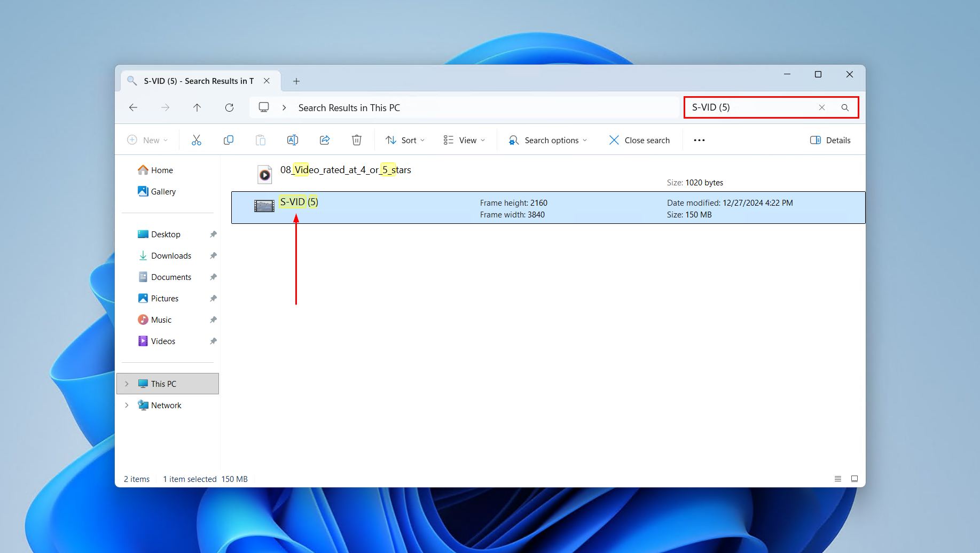Click the This PC monitor icon in address bar
The image size is (980, 553).
[264, 107]
